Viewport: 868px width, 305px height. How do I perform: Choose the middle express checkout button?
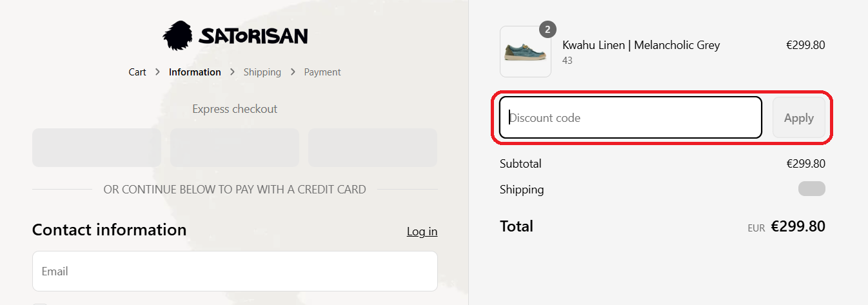235,148
